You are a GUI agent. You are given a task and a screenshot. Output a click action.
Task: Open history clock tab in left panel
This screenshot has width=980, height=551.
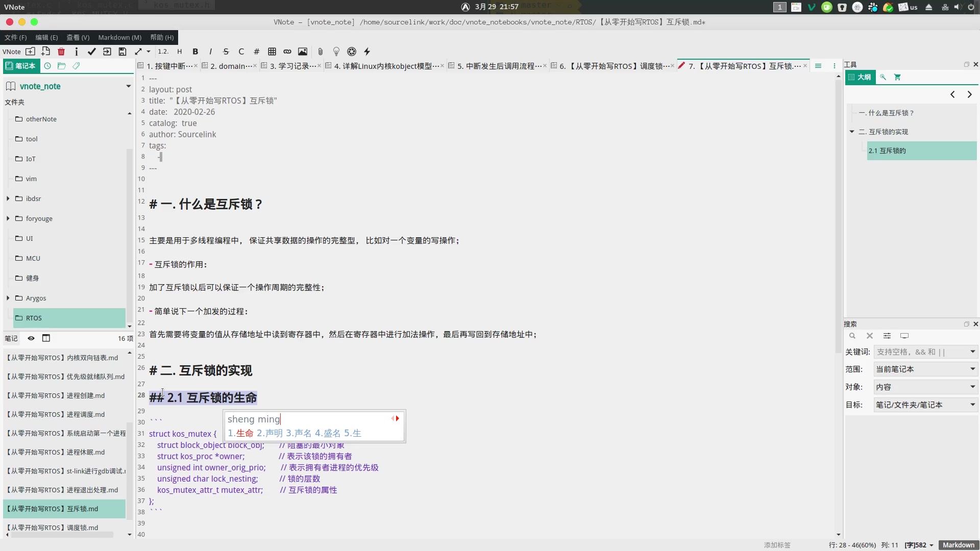[47, 66]
